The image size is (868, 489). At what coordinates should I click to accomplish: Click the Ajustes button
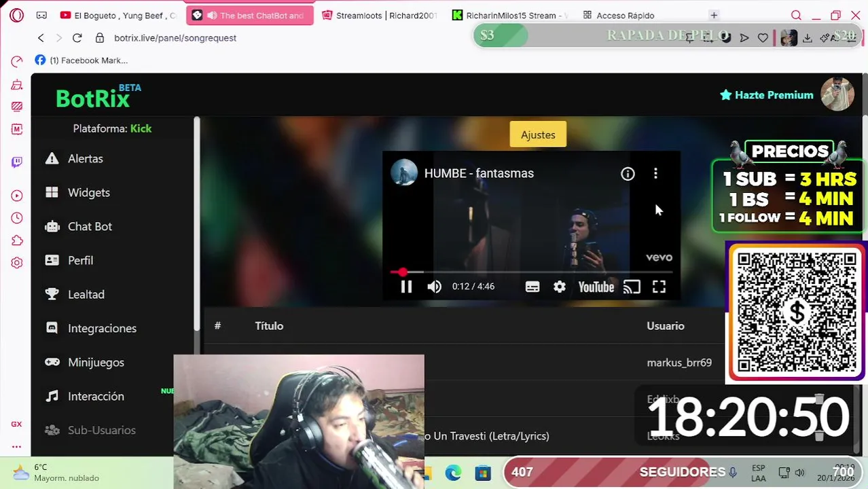coord(538,134)
